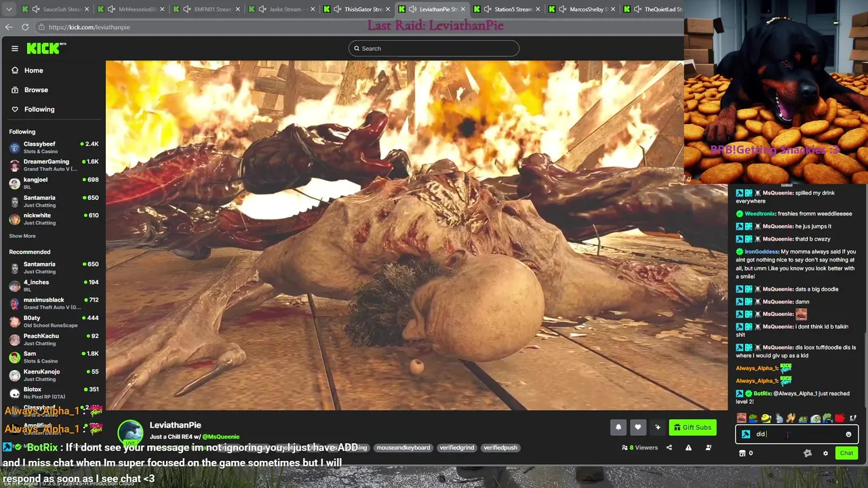The height and width of the screenshot is (488, 868).
Task: Focus the Kick search box
Action: click(x=434, y=48)
